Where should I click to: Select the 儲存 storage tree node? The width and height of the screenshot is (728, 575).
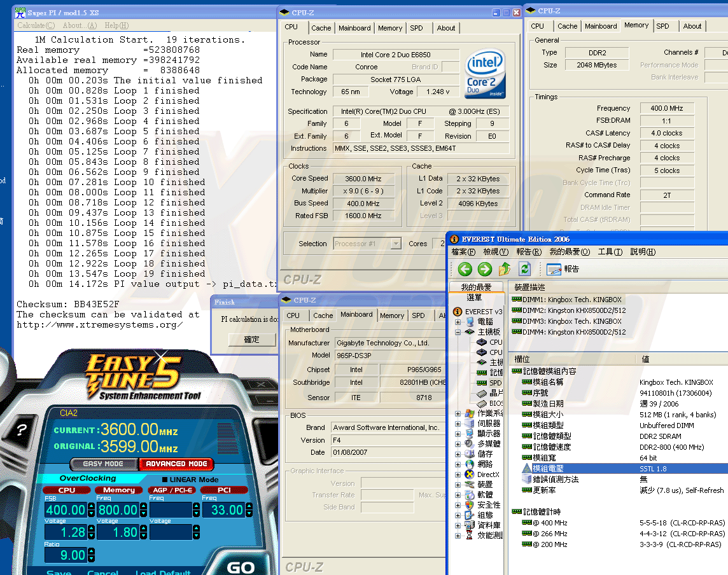point(479,454)
